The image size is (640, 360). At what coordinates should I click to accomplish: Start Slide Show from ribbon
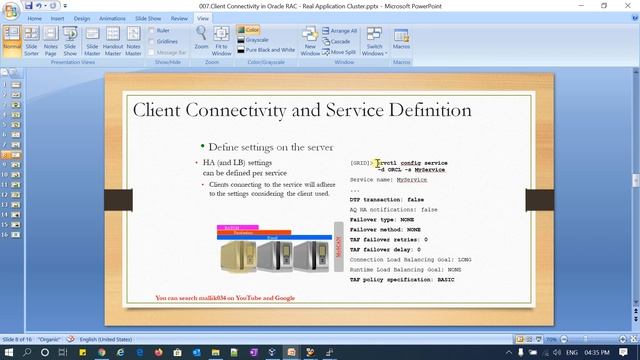[x=70, y=41]
